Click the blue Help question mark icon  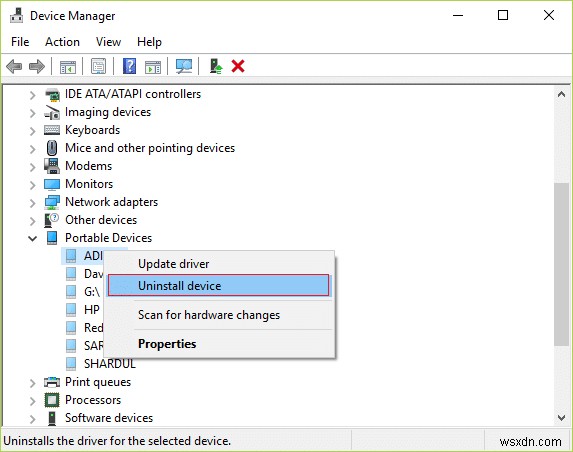(x=129, y=67)
